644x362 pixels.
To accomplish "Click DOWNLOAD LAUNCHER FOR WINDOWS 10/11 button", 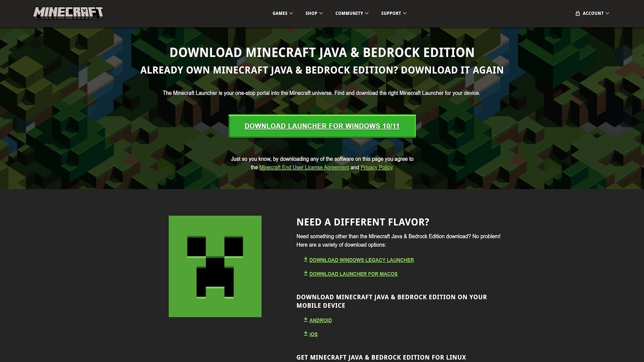I will click(x=322, y=126).
